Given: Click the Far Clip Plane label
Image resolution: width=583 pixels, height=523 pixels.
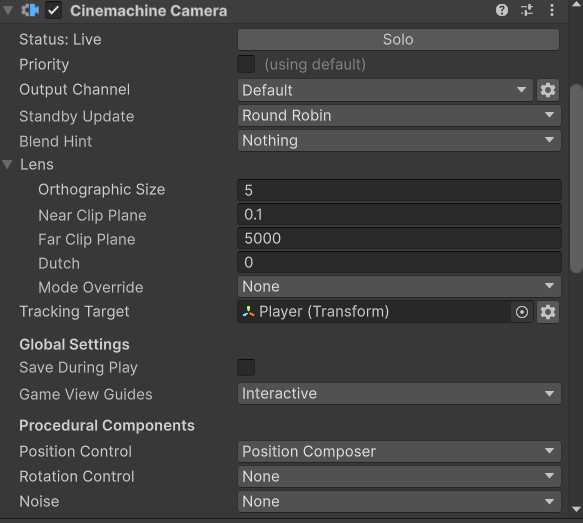Looking at the screenshot, I should (87, 240).
